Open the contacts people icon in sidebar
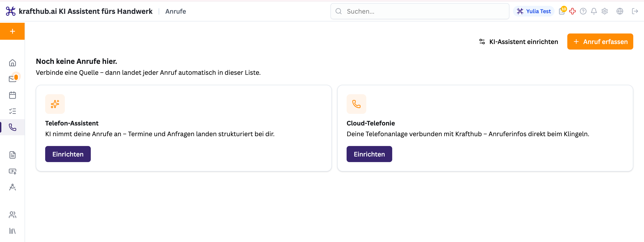 tap(12, 215)
